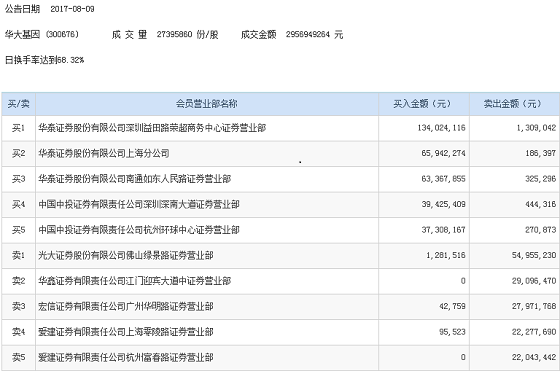560x371 pixels.
Task: Select 中国中投证券 深圳深南大道 branch name
Action: (139, 205)
